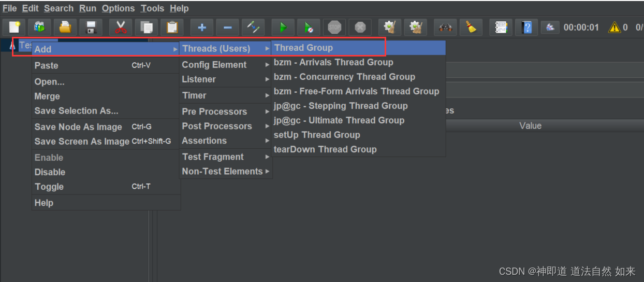The height and width of the screenshot is (282, 644).
Task: Click the Value column header
Action: click(x=530, y=125)
